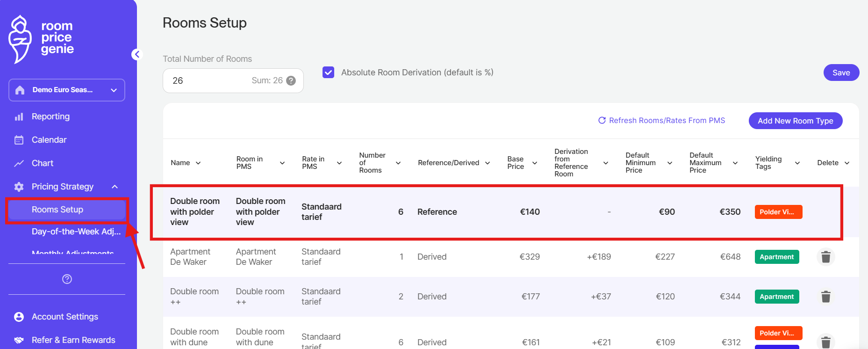This screenshot has height=349, width=868.
Task: Click the Room Price Genie logo
Action: pos(41,39)
